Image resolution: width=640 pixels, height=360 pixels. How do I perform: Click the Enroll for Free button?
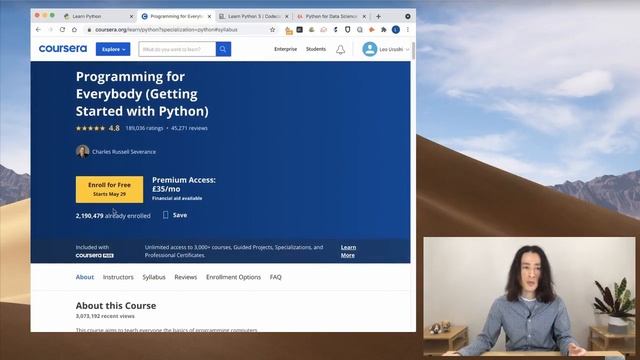pyautogui.click(x=109, y=189)
